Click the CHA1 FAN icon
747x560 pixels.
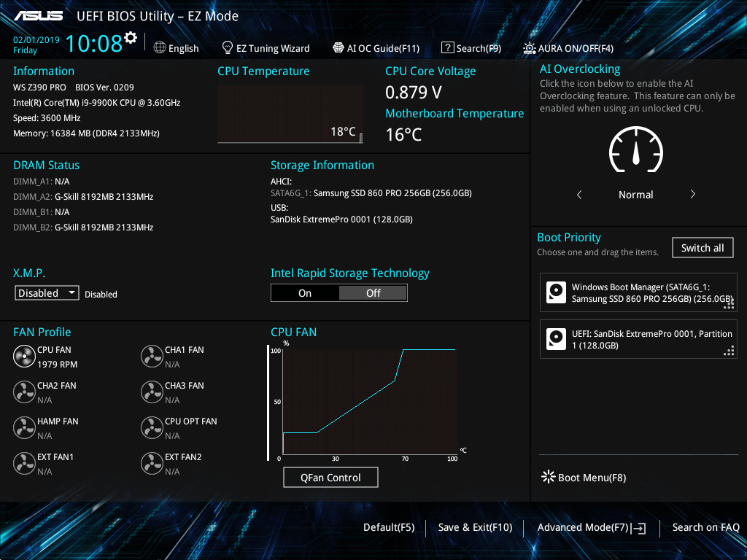152,356
